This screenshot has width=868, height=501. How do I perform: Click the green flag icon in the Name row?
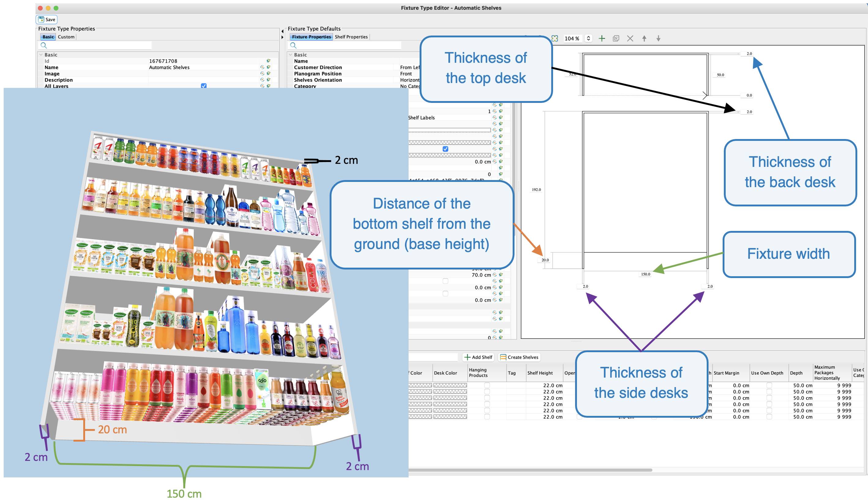click(x=269, y=67)
